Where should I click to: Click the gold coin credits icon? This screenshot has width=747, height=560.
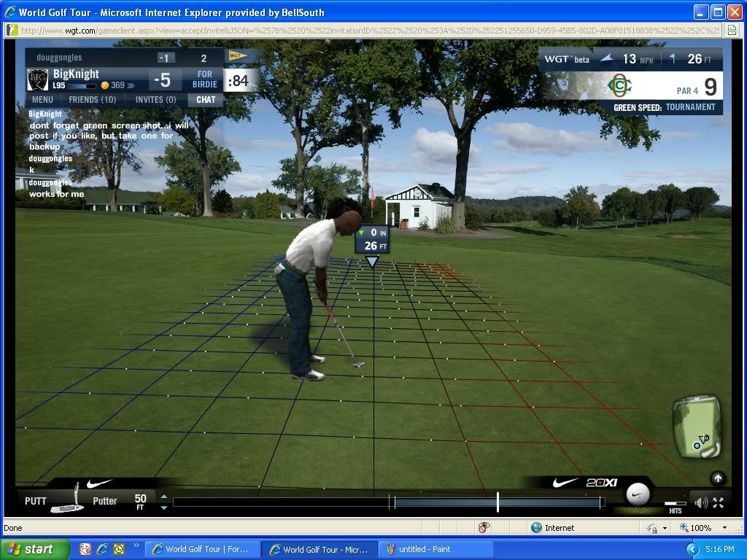(105, 86)
